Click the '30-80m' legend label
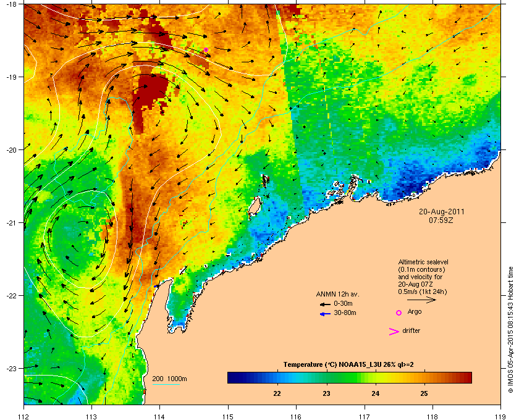Viewport: 519px width, 420px height. pos(345,313)
